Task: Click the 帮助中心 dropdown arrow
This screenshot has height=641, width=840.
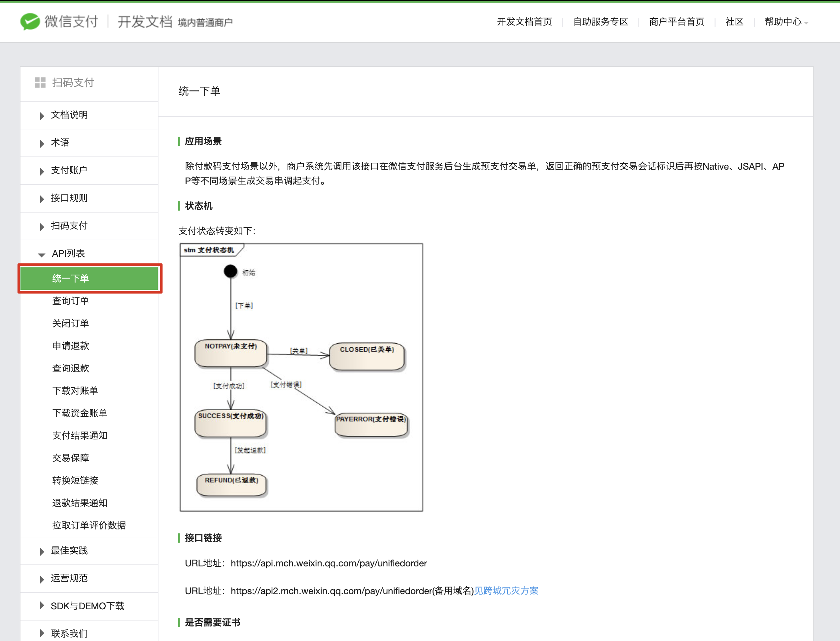Action: [806, 23]
